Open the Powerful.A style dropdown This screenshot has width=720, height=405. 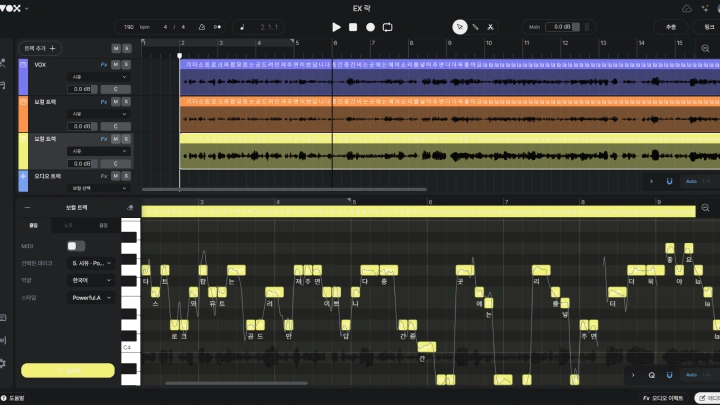click(x=91, y=298)
